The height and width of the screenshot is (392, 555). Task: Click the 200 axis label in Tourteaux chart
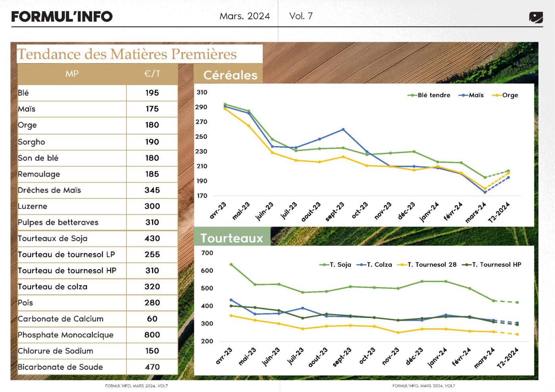pos(207,341)
